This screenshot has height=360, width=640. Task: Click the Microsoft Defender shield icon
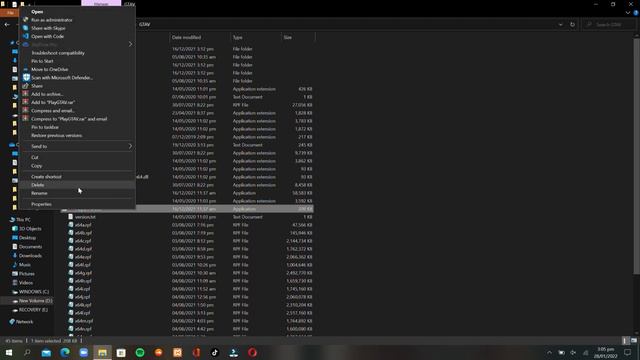(x=26, y=77)
